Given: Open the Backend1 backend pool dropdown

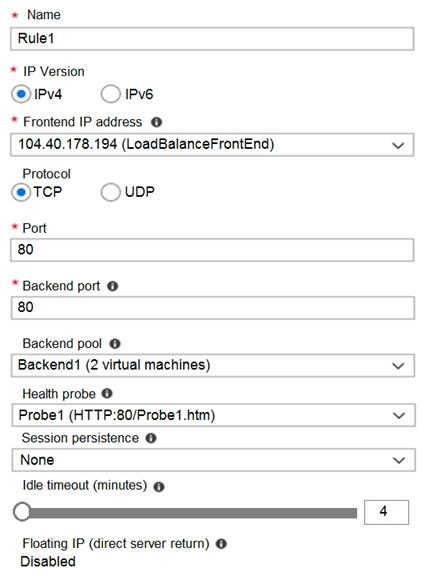Looking at the screenshot, I should [213, 366].
